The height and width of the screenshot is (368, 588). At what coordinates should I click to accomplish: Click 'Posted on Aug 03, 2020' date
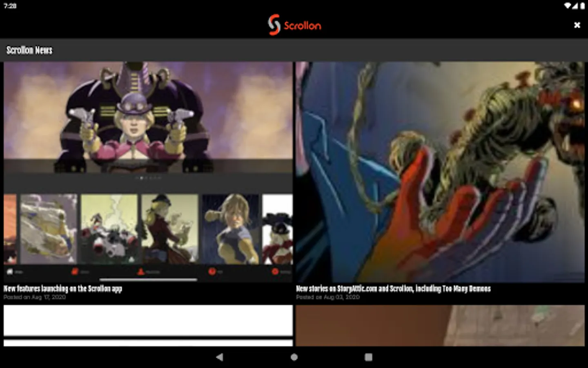pos(328,297)
